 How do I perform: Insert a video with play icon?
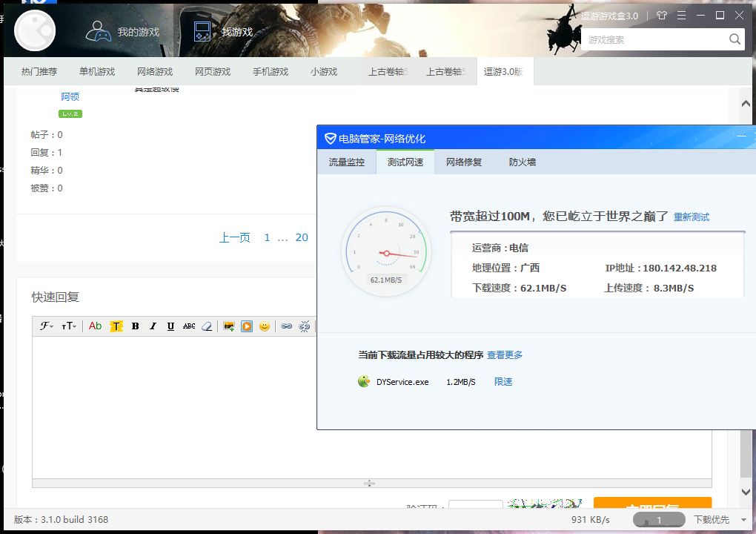tap(247, 326)
